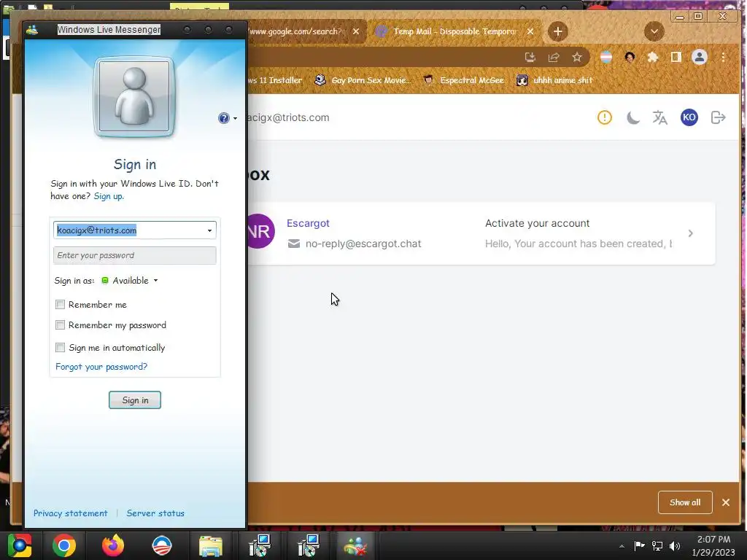The height and width of the screenshot is (560, 747).
Task: Click the striped flag extension icon
Action: point(606,58)
